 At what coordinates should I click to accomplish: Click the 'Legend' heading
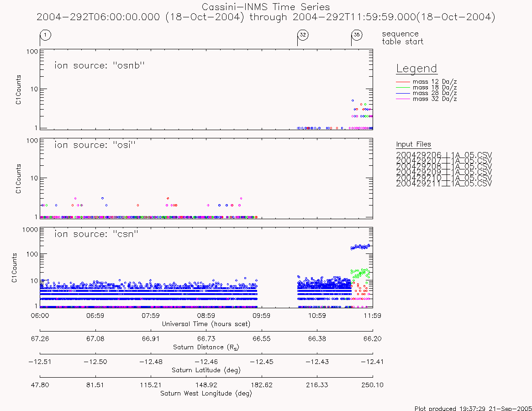416,68
